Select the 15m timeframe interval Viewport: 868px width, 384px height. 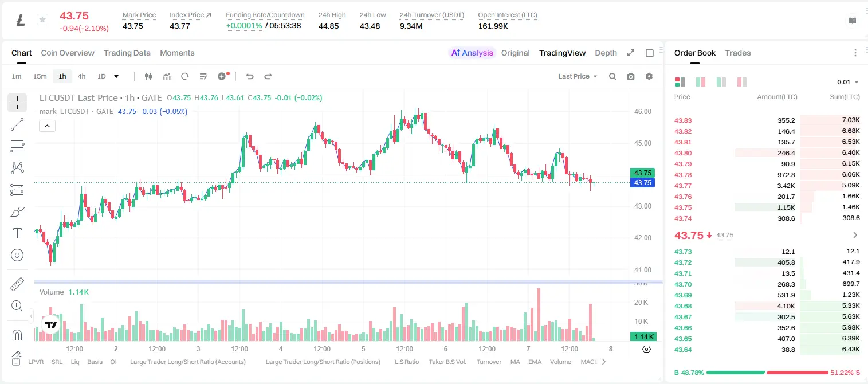[40, 76]
